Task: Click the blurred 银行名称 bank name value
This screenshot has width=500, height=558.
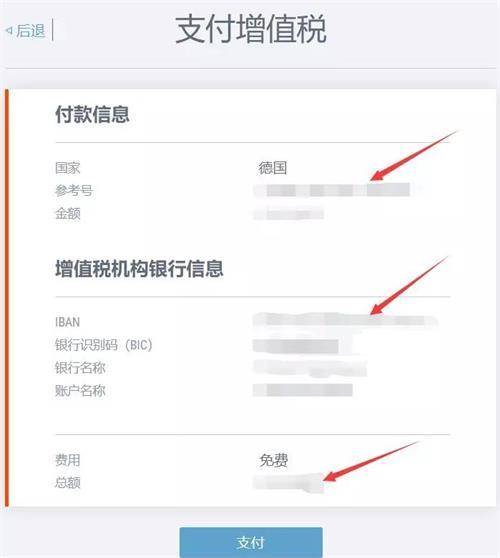Action: pos(310,368)
